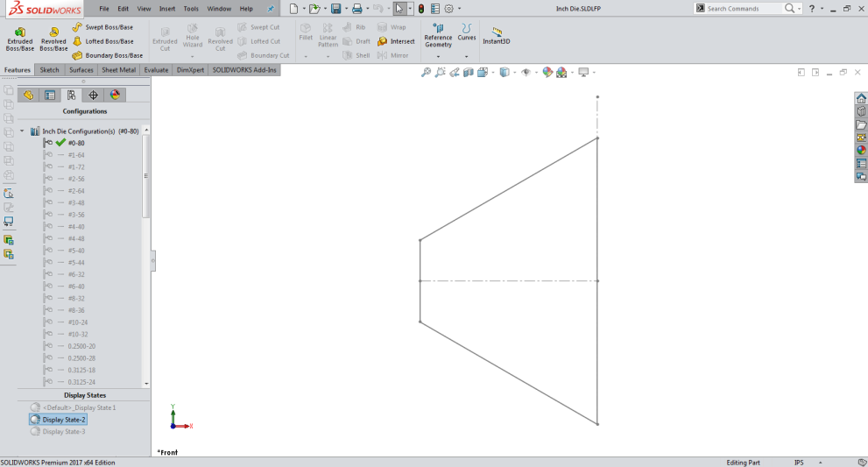Image resolution: width=868 pixels, height=467 pixels.
Task: Open the View Palette task pane icon
Action: point(861,138)
